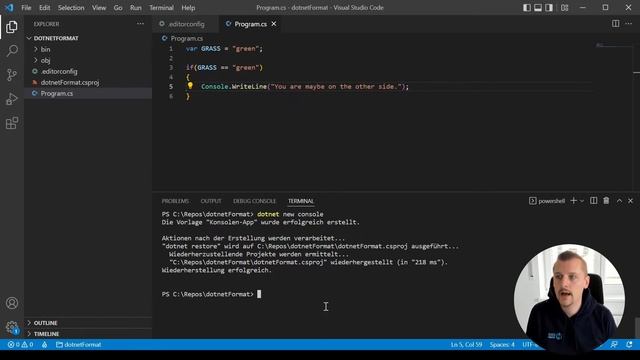Open Explorer views and more actions
The height and width of the screenshot is (360, 640).
(x=140, y=24)
